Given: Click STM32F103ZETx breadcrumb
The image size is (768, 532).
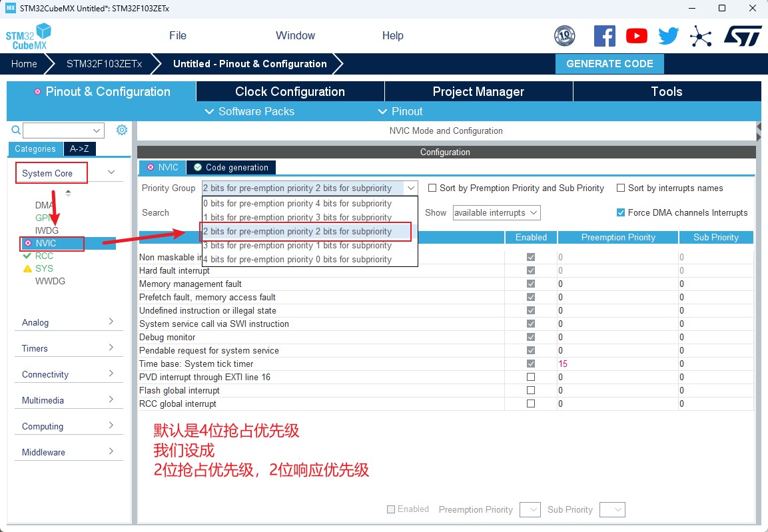Looking at the screenshot, I should [x=105, y=64].
